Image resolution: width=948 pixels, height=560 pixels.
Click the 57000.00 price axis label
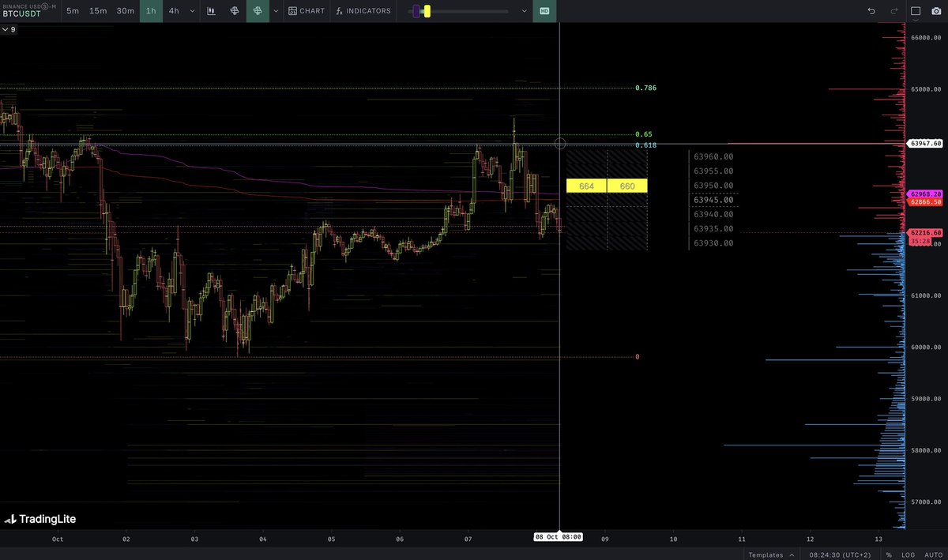point(926,502)
